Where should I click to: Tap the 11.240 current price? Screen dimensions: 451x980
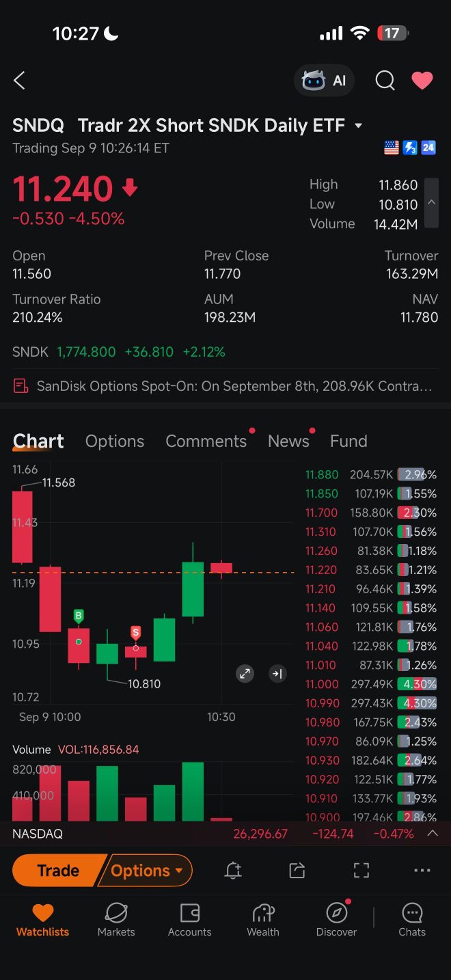click(63, 189)
